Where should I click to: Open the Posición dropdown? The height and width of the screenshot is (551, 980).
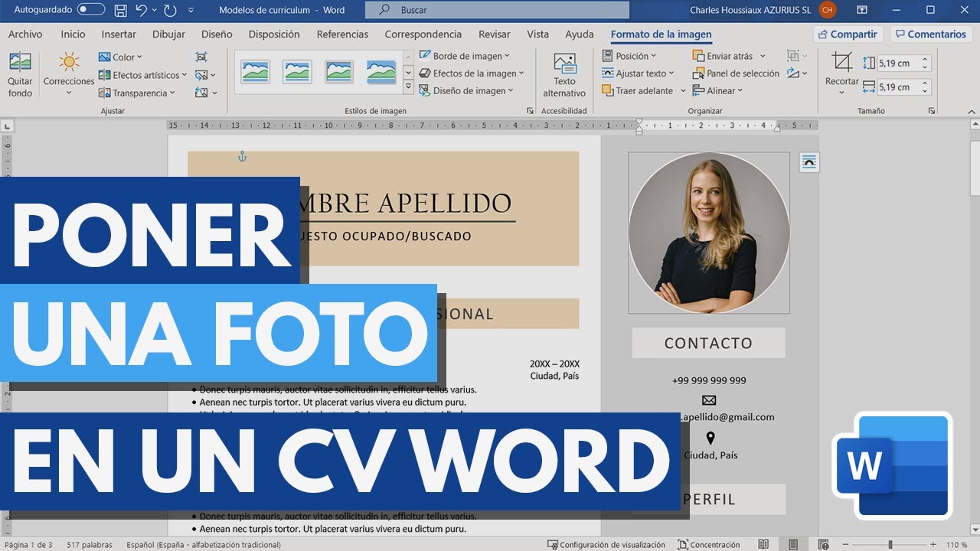pos(629,56)
